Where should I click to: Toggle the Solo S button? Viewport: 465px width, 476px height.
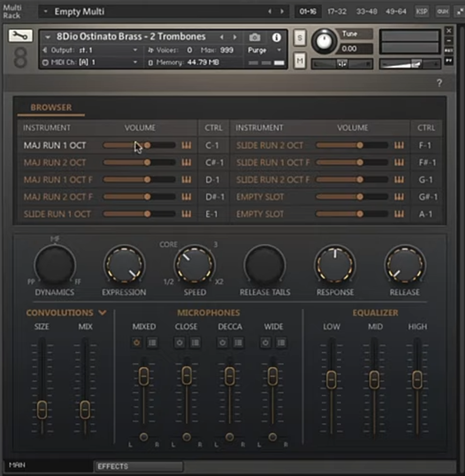coord(300,38)
